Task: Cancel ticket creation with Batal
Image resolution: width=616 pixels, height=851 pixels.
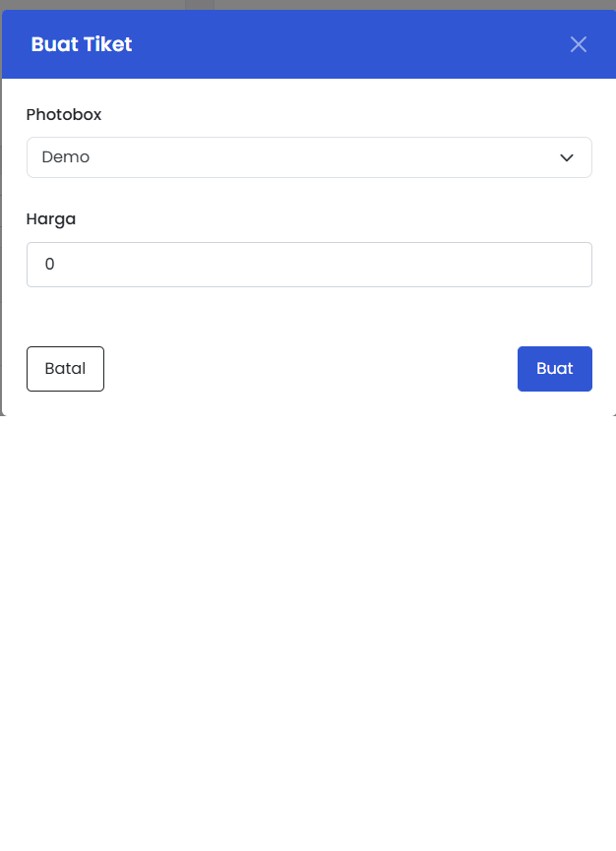Action: point(65,369)
